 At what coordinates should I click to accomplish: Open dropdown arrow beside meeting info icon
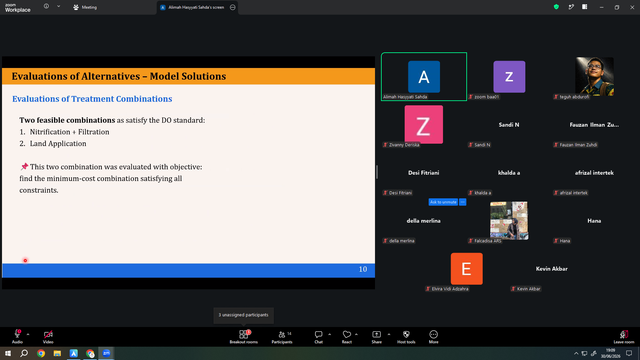(58, 7)
